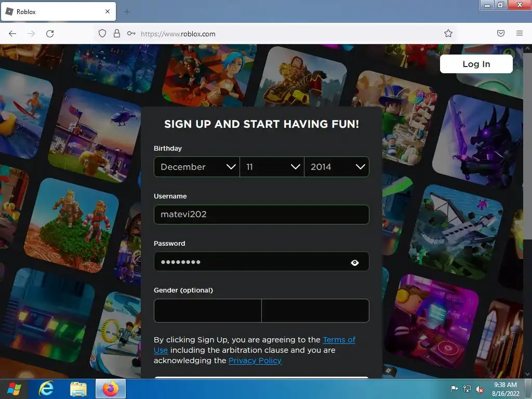Go back using the browser back arrow
The image size is (532, 399).
[12, 34]
